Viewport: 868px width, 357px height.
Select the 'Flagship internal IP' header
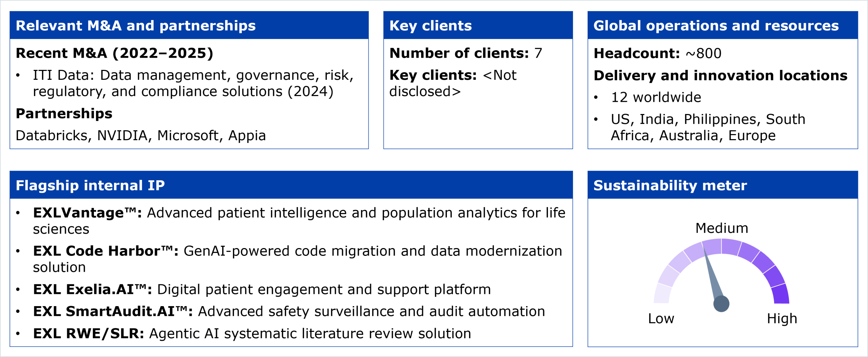pyautogui.click(x=90, y=185)
